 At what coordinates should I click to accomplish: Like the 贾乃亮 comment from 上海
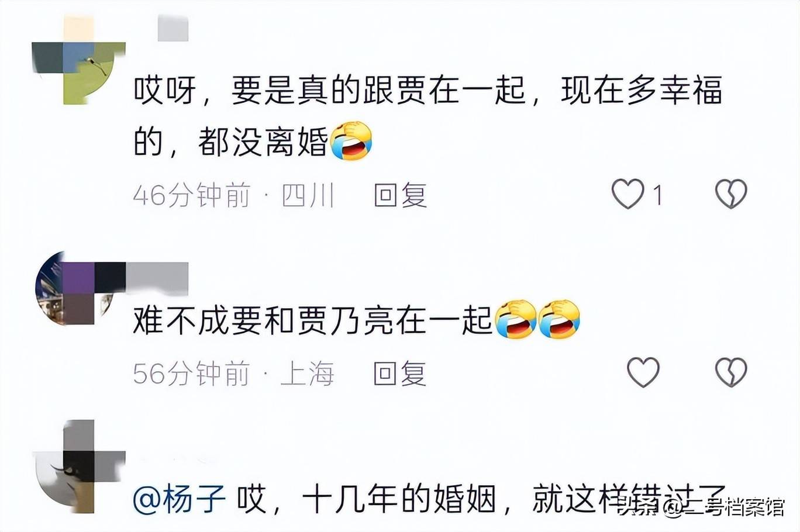[x=643, y=372]
